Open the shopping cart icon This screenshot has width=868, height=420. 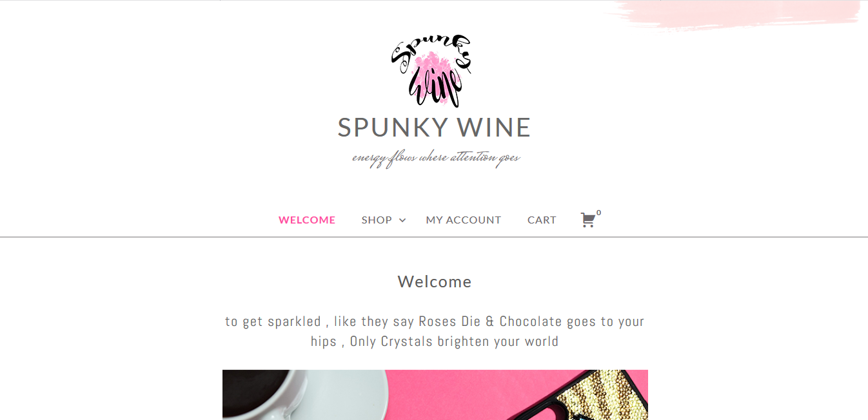pyautogui.click(x=587, y=220)
